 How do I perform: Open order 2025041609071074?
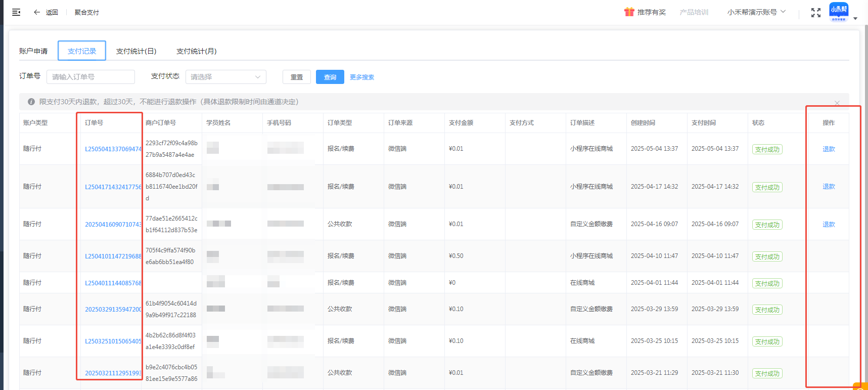click(113, 225)
